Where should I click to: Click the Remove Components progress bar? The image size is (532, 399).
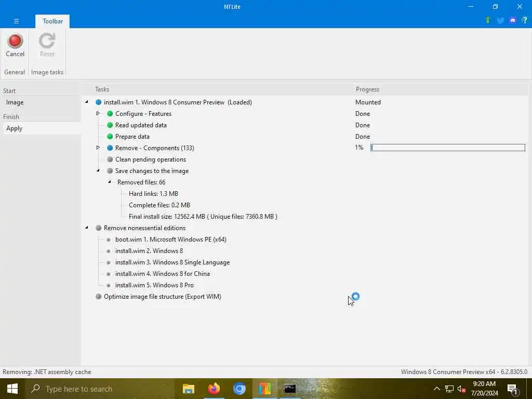pyautogui.click(x=447, y=148)
